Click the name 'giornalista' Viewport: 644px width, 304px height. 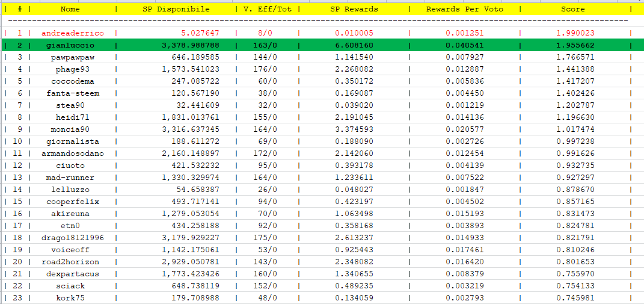click(73, 141)
